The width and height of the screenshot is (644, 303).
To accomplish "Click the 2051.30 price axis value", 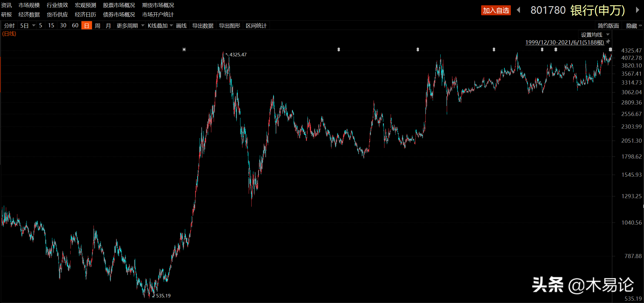I will [x=631, y=141].
